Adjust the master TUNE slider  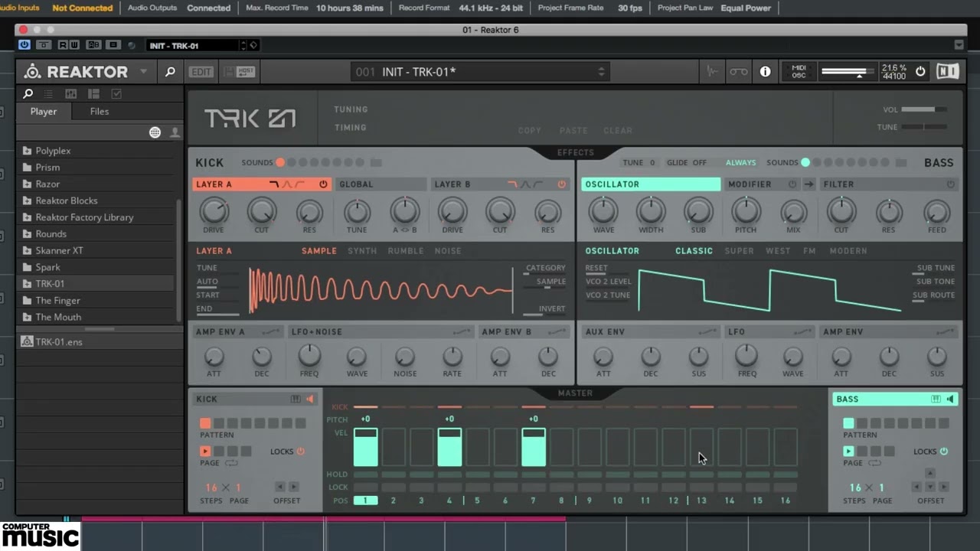(924, 127)
